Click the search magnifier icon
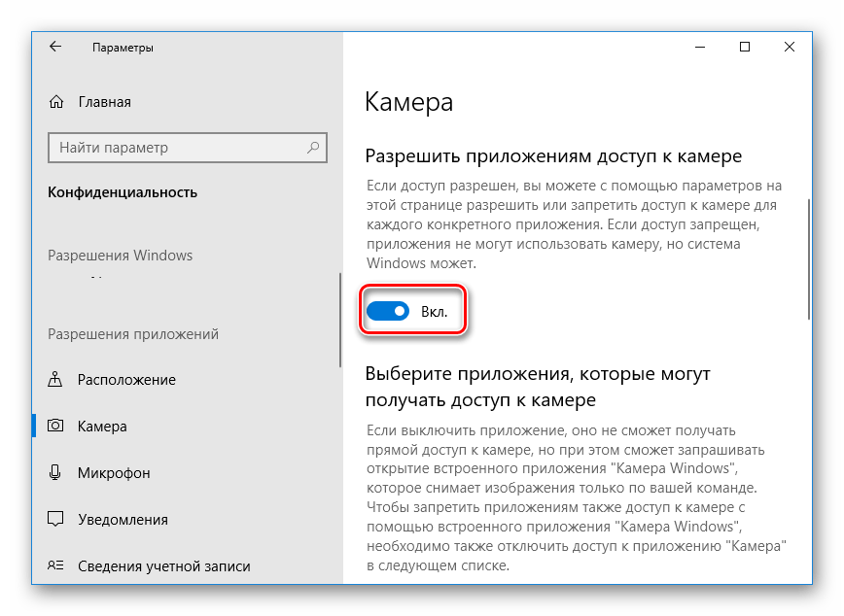The width and height of the screenshot is (844, 616). click(313, 148)
